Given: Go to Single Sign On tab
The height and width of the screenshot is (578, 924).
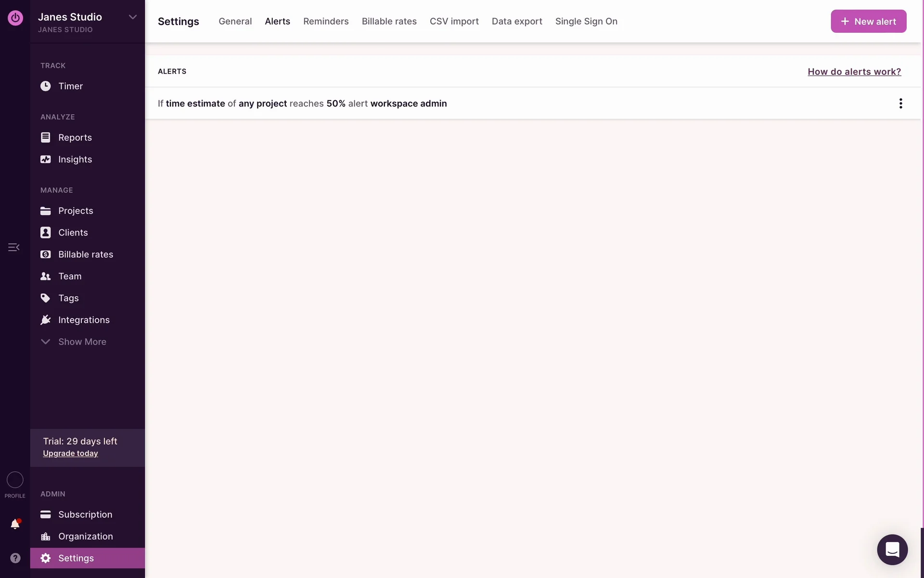Looking at the screenshot, I should [586, 21].
